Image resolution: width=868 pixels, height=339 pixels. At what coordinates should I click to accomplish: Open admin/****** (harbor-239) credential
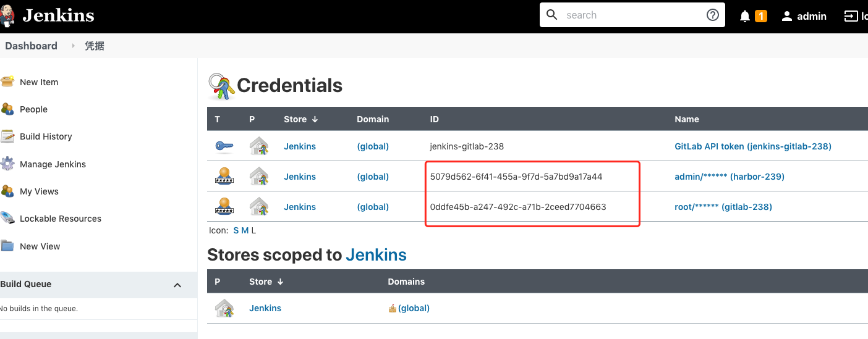[730, 177]
